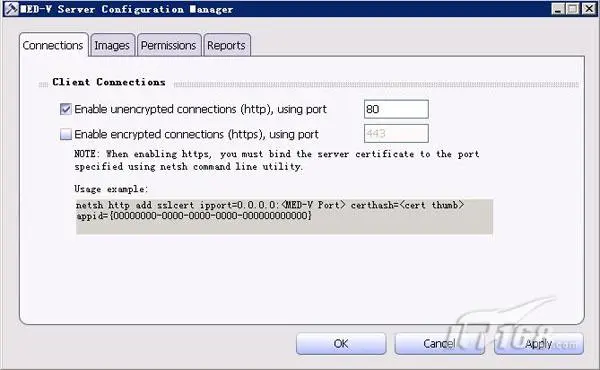This screenshot has height=370, width=600.
Task: Close the Server Configuration Manager window
Action: [589, 9]
